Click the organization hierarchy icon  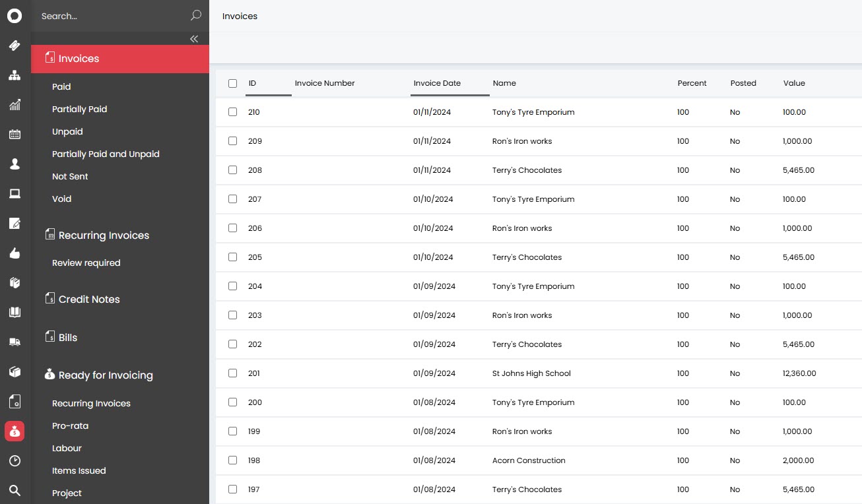coord(15,75)
